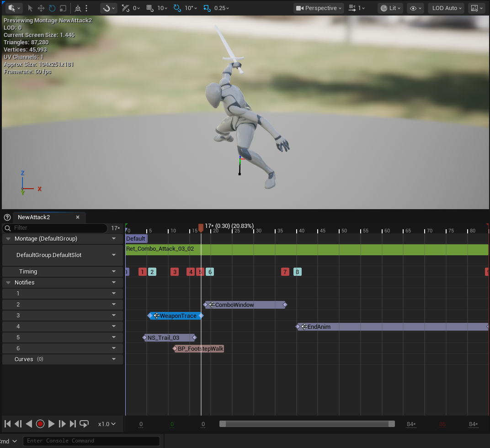This screenshot has height=448, width=490.
Task: Step back one frame
Action: 18,424
